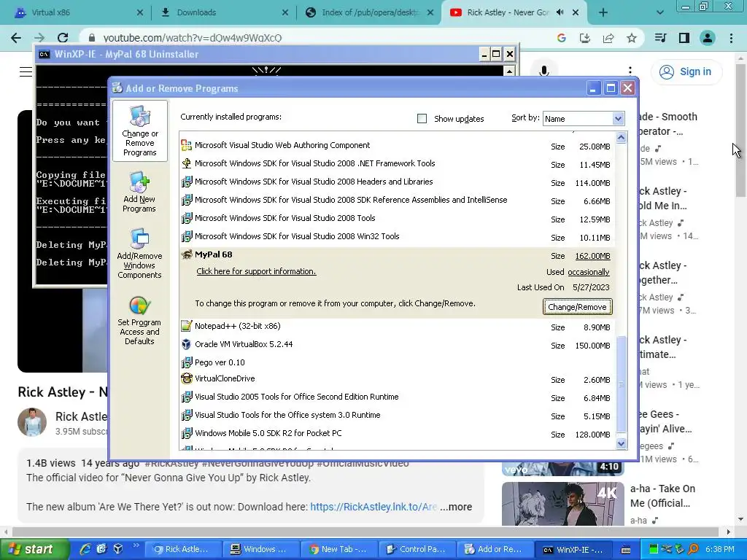Open the a-ha Take On Me thumbnail
747x560 pixels.
pos(562,503)
